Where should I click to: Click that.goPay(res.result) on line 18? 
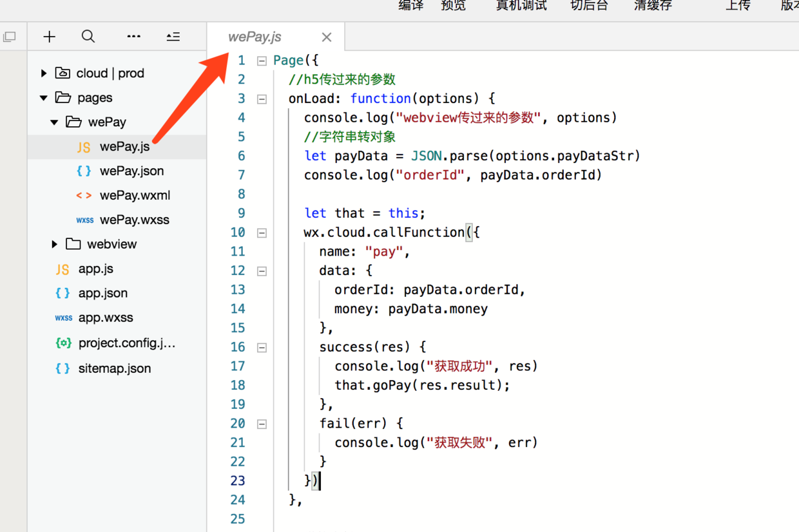[x=423, y=385]
